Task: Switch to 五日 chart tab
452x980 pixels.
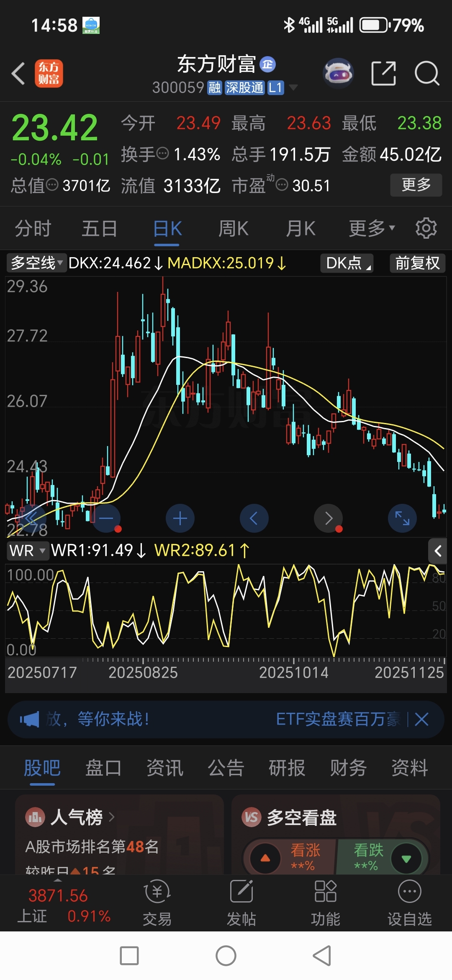Action: (99, 228)
